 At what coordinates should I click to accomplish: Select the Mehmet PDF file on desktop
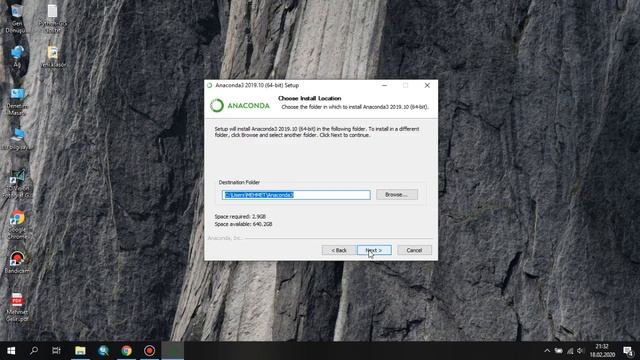pos(17,307)
